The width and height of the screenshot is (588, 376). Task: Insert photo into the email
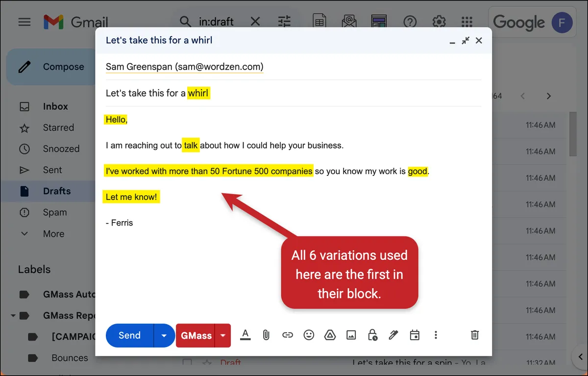point(351,335)
